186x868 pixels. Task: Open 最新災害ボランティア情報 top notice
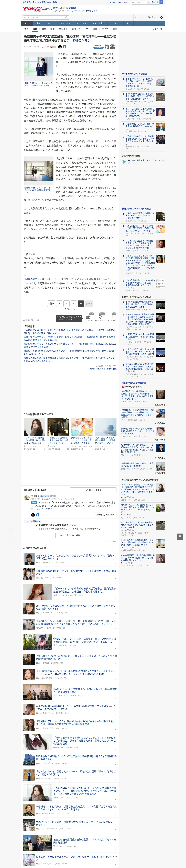tap(40, 2)
